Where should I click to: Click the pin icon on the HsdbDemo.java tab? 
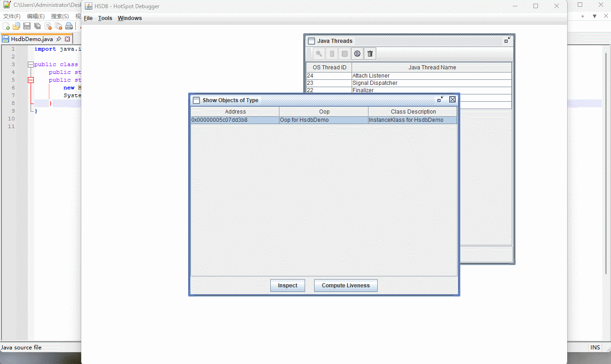(59, 39)
